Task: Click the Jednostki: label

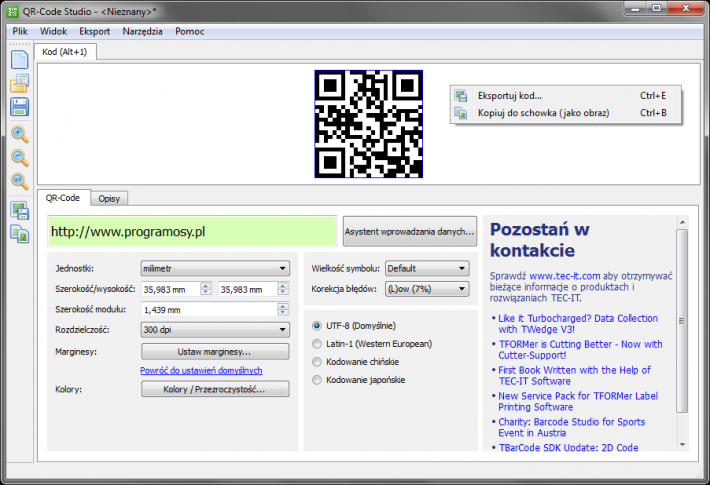Action: 74,269
